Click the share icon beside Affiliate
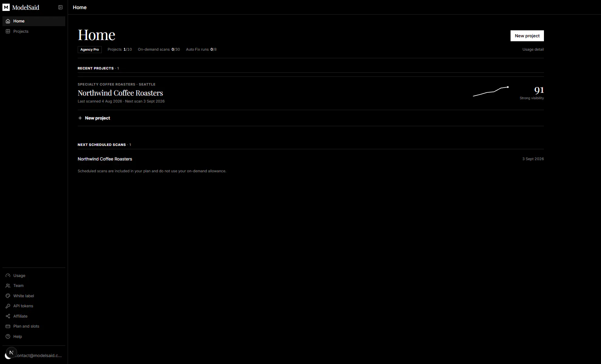Viewport: 601px width, 364px height. 8,316
